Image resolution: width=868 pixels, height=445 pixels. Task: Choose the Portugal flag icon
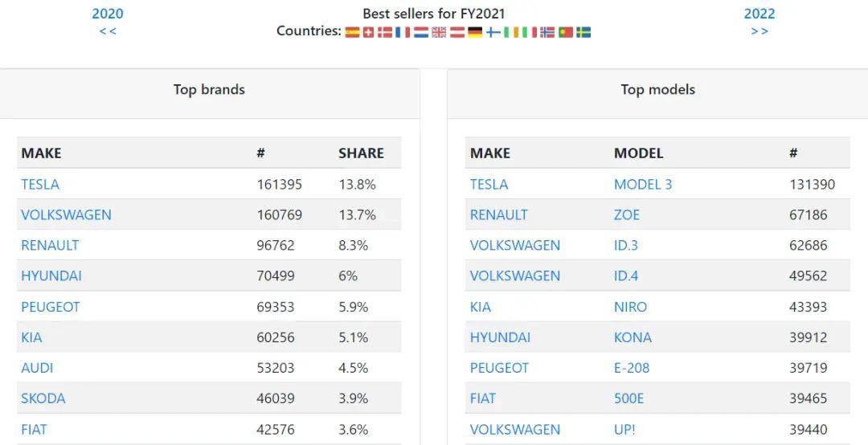coord(566,32)
